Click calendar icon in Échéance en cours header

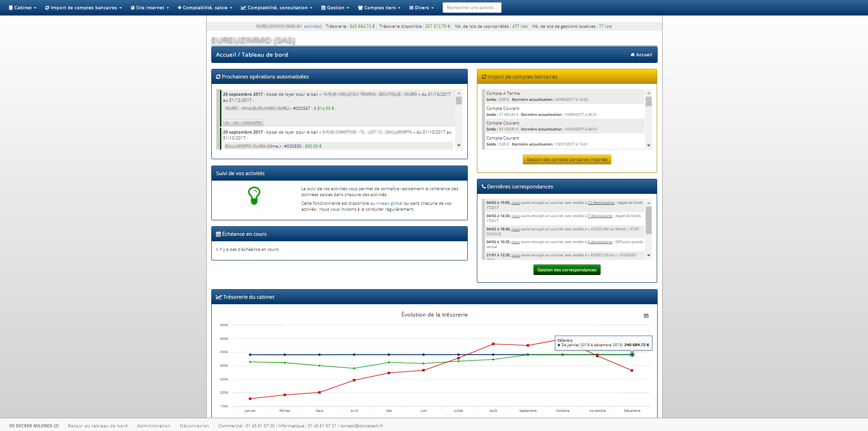218,234
